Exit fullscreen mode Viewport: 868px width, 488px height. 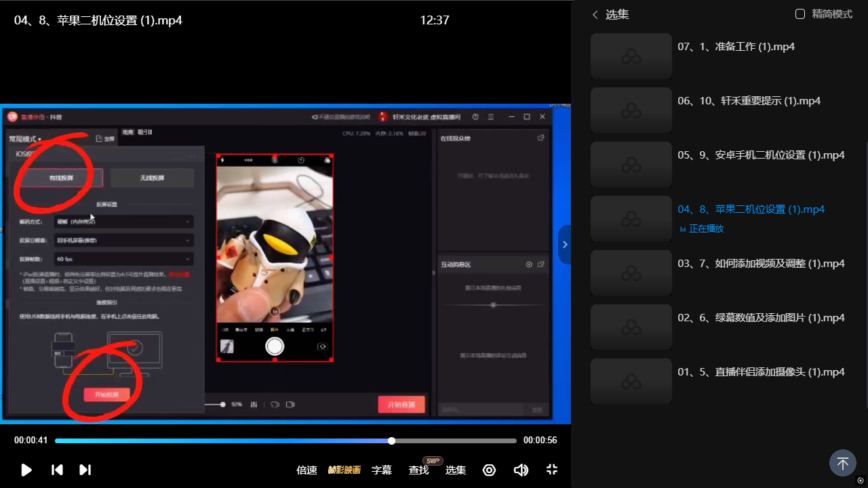tap(551, 470)
